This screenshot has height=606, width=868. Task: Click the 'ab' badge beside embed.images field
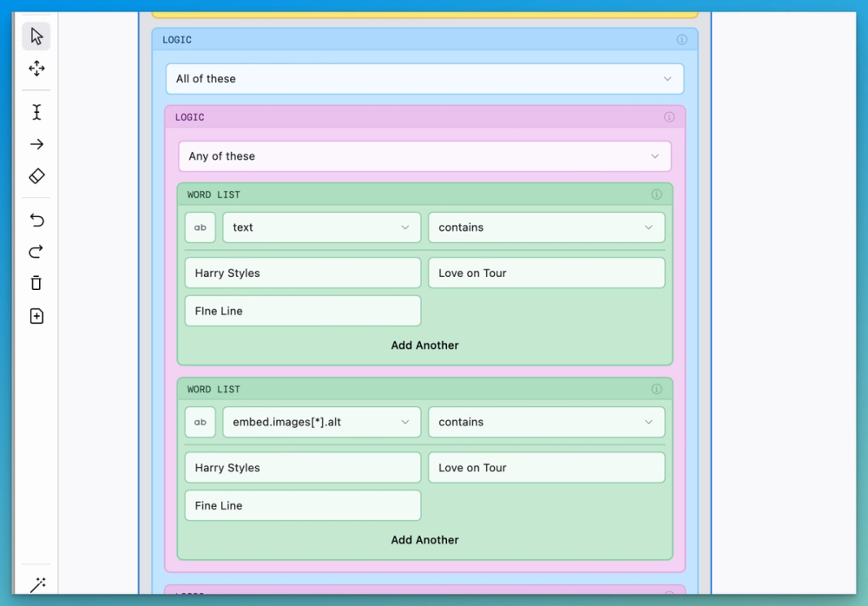tap(201, 422)
